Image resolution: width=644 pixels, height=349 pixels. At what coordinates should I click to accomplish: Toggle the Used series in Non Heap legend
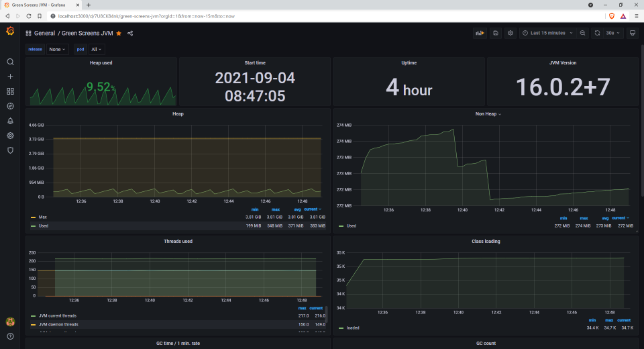pos(351,226)
